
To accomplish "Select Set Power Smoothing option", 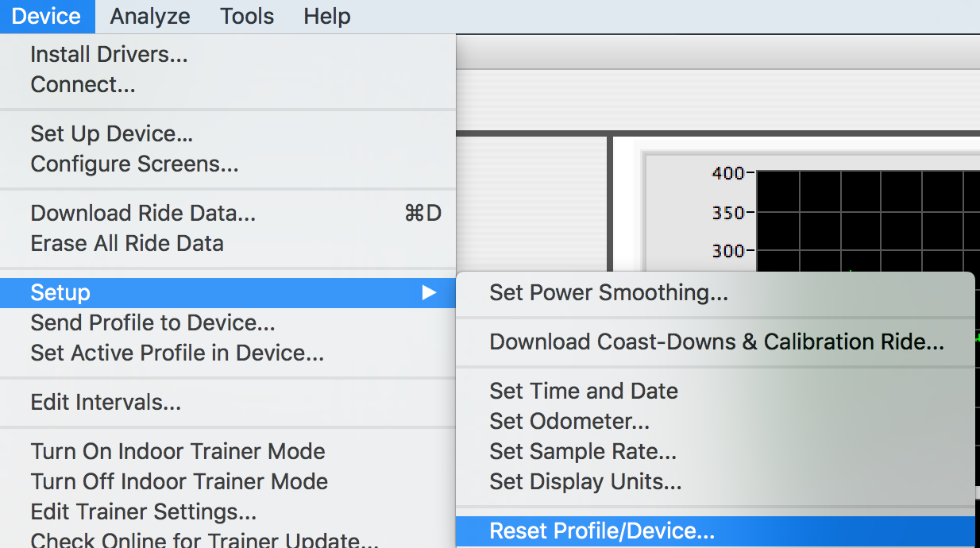I will click(x=608, y=292).
